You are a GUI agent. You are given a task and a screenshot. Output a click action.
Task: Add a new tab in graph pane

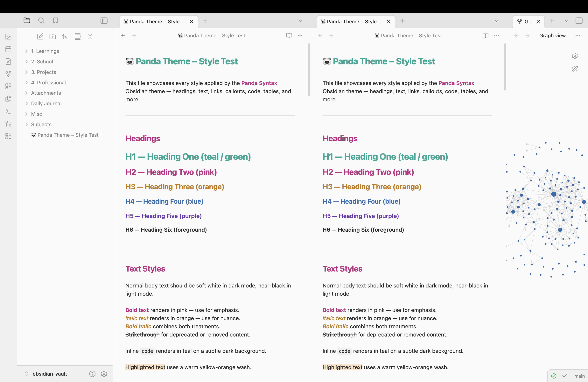552,21
